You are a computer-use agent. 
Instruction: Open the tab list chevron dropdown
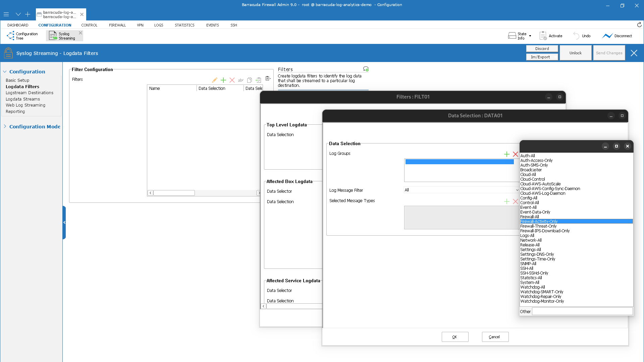coord(18,14)
